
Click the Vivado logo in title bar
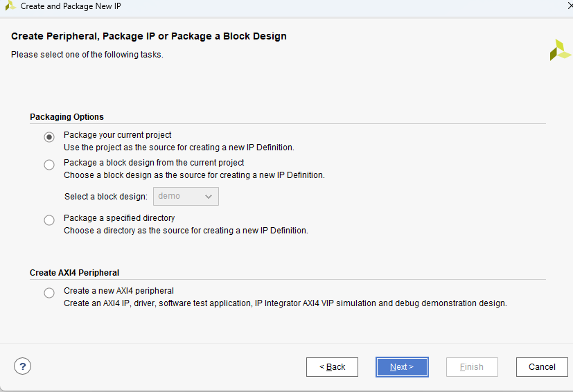tap(10, 6)
